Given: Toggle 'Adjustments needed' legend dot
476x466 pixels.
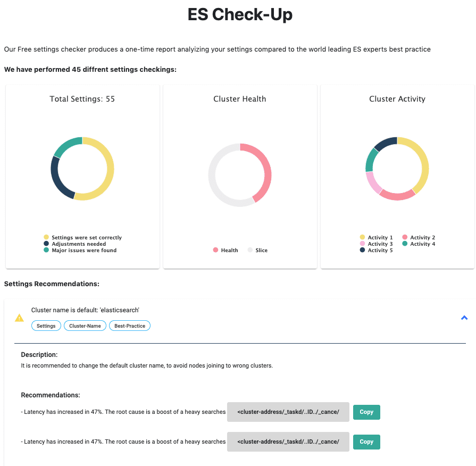Looking at the screenshot, I should point(46,244).
